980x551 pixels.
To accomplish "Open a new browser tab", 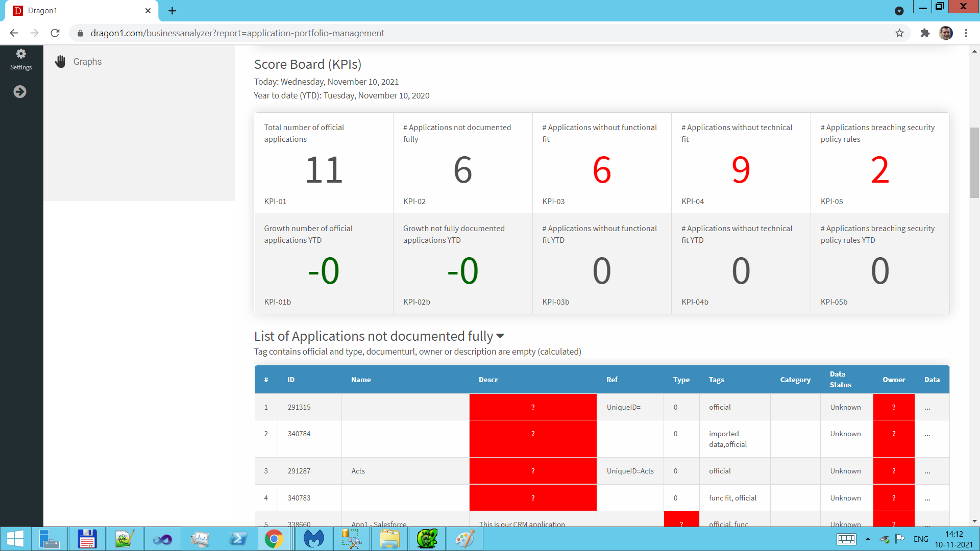I will coord(173,11).
